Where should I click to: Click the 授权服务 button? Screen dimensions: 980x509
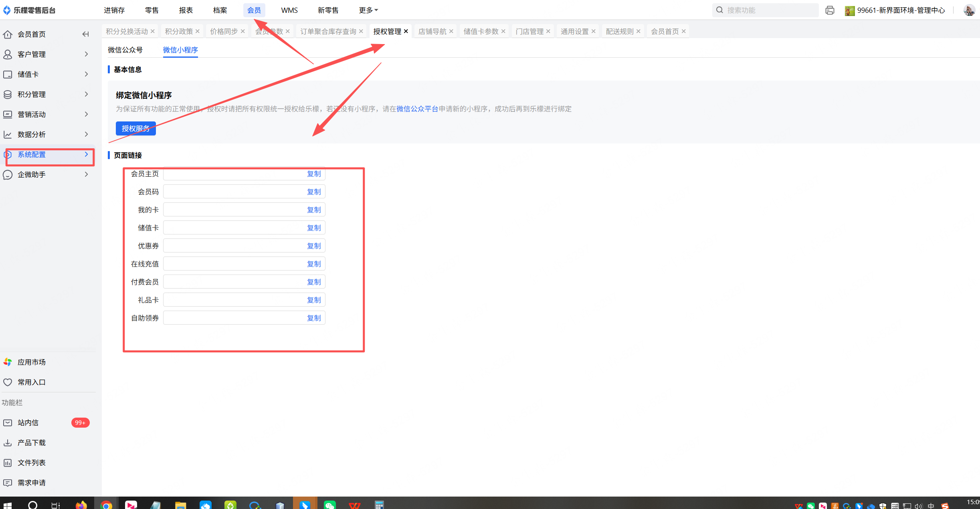(x=135, y=128)
